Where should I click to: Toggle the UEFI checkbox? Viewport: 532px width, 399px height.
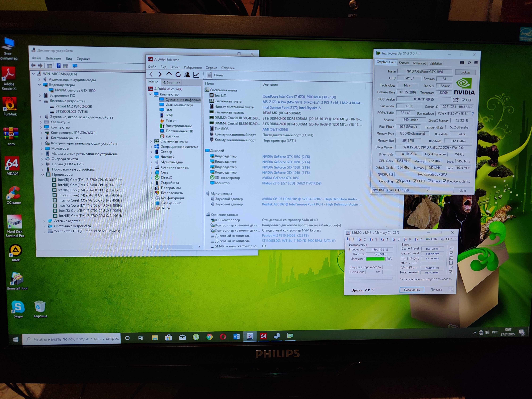coord(464,100)
